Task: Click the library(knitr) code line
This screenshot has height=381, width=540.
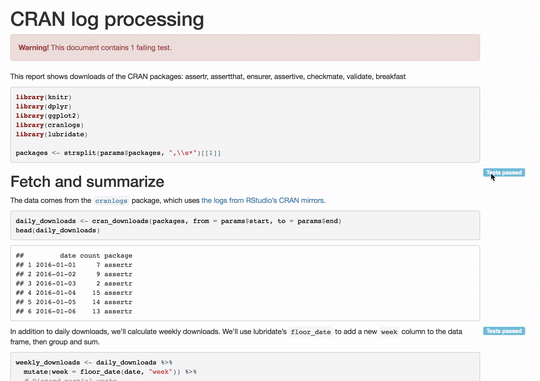Action: [x=43, y=97]
